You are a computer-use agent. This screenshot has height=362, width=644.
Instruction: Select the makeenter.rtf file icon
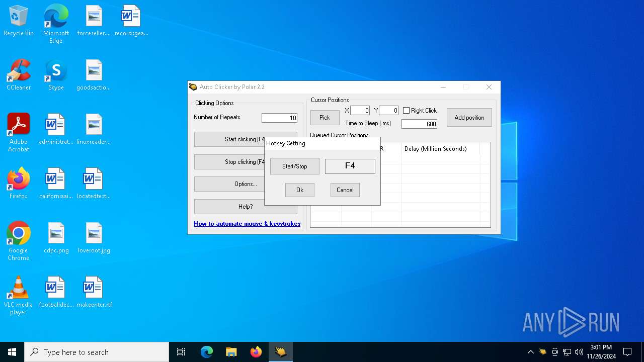point(94,293)
